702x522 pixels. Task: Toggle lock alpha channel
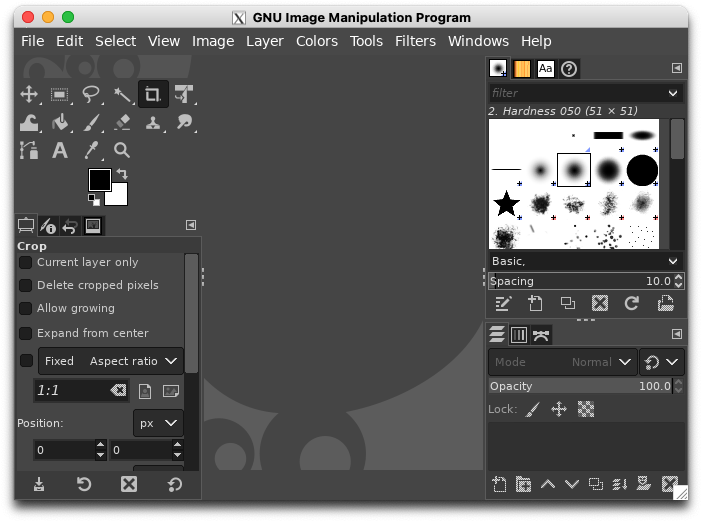[x=586, y=409]
